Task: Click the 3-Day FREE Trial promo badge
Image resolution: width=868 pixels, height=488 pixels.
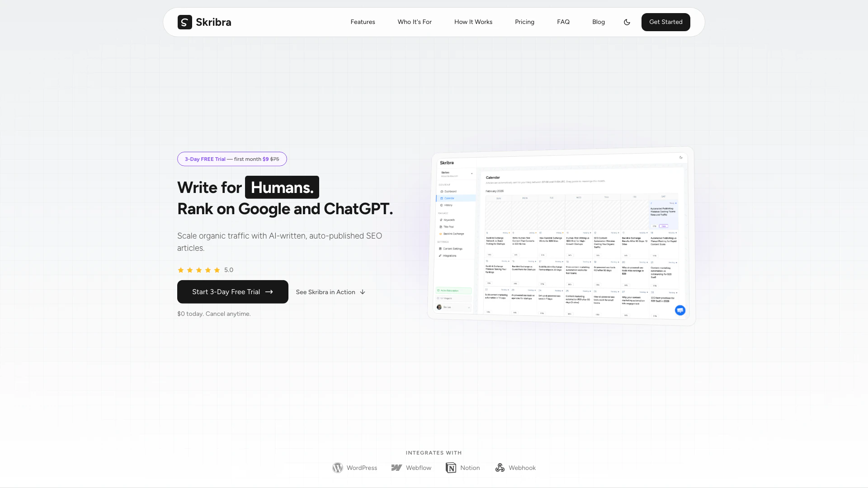Action: (232, 159)
